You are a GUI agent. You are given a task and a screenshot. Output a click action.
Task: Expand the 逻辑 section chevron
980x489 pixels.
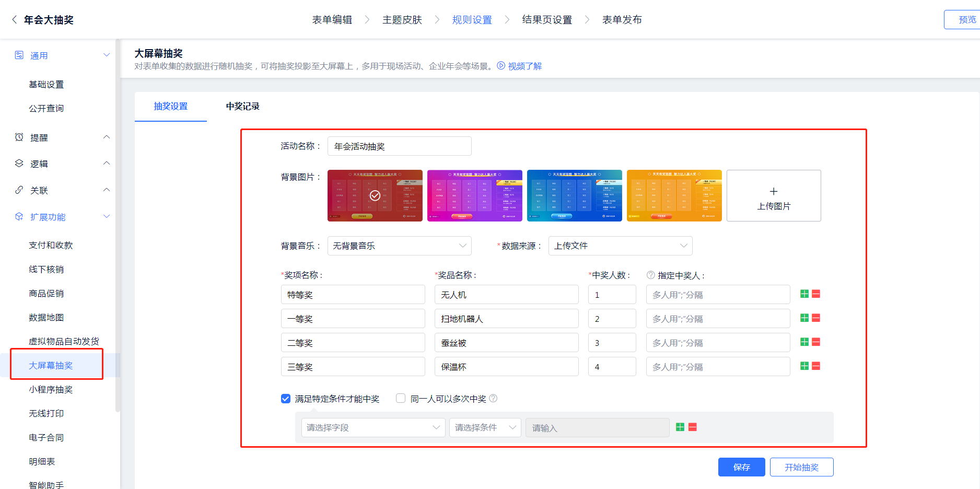pyautogui.click(x=107, y=163)
